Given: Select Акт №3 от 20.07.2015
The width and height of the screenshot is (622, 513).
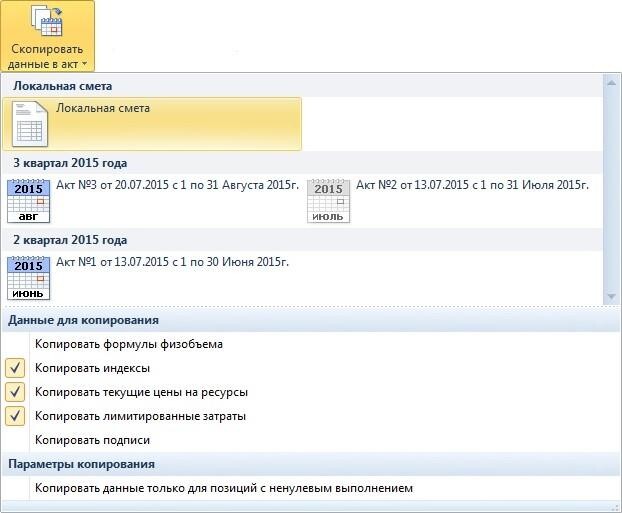Looking at the screenshot, I should [177, 185].
